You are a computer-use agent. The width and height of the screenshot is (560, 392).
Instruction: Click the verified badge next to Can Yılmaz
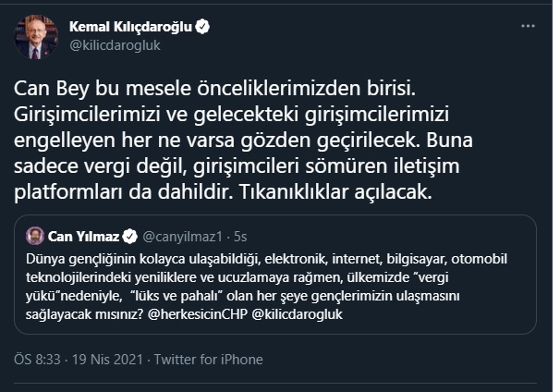click(x=131, y=235)
